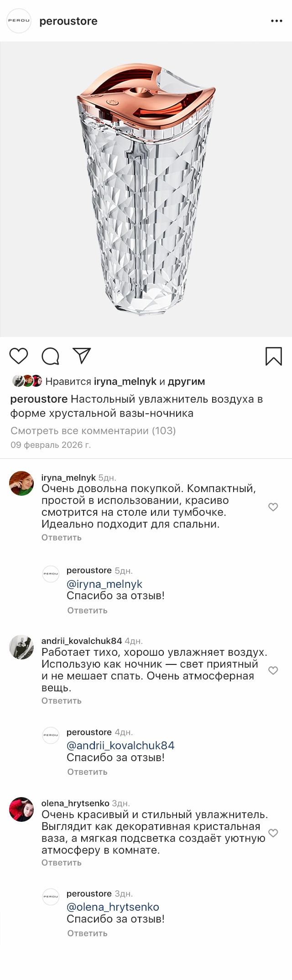Reply to andrii_kovalchuk84's comment
The height and width of the screenshot is (980, 292).
pos(62,700)
